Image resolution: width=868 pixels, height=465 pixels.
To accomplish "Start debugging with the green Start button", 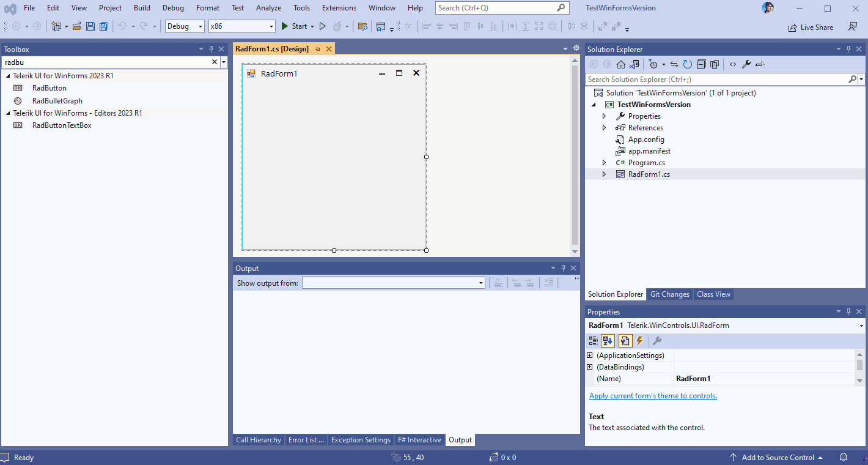I will (294, 26).
